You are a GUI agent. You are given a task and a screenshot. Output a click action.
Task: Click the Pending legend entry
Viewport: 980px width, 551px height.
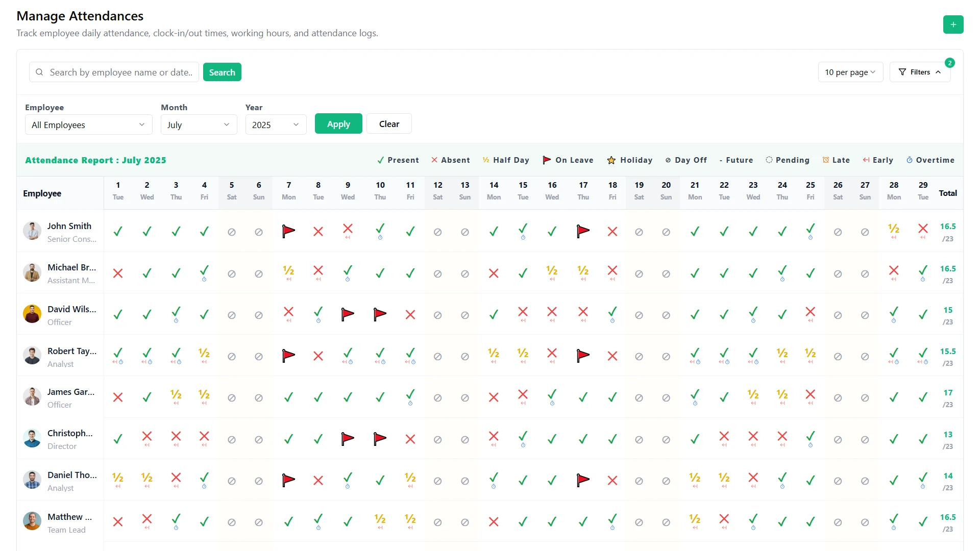(x=788, y=160)
